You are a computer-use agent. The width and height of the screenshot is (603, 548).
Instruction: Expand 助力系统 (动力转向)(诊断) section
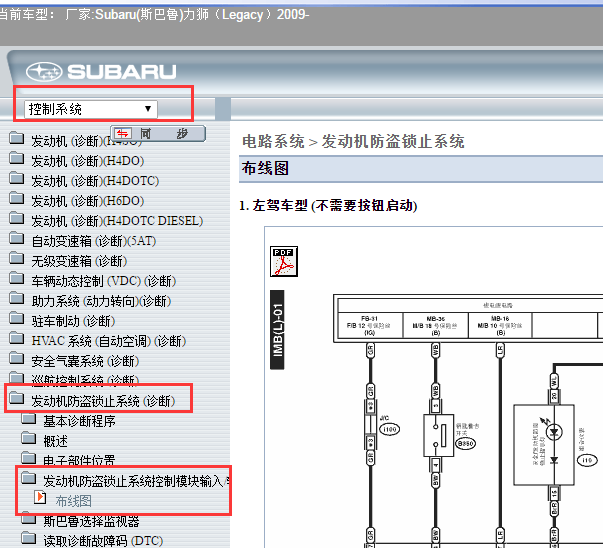tap(101, 301)
